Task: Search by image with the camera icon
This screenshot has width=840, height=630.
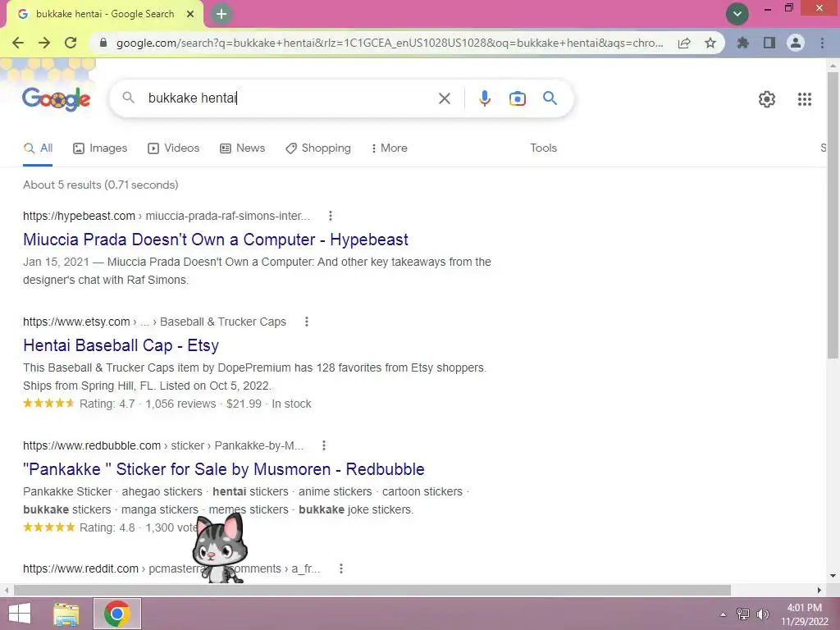Action: (517, 98)
